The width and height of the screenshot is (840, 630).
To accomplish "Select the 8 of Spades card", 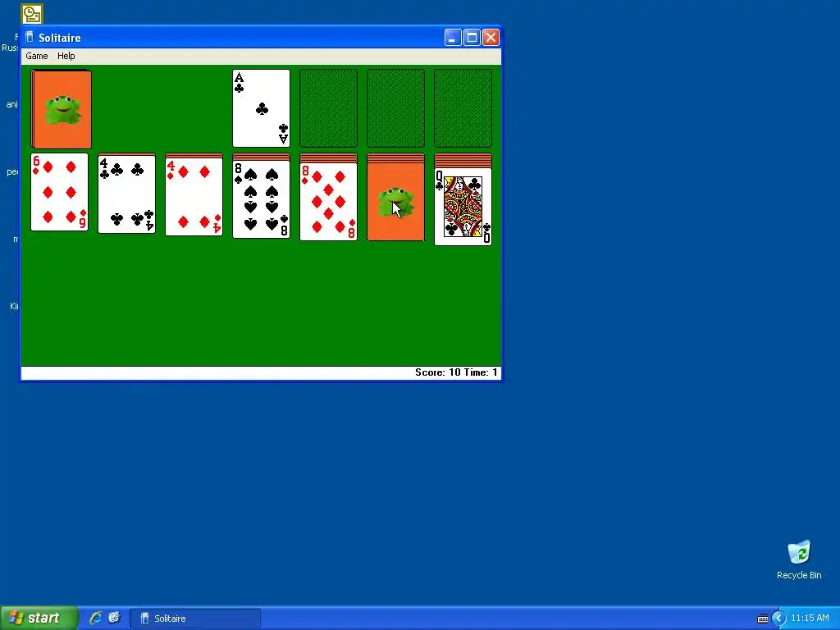I will 262,199.
